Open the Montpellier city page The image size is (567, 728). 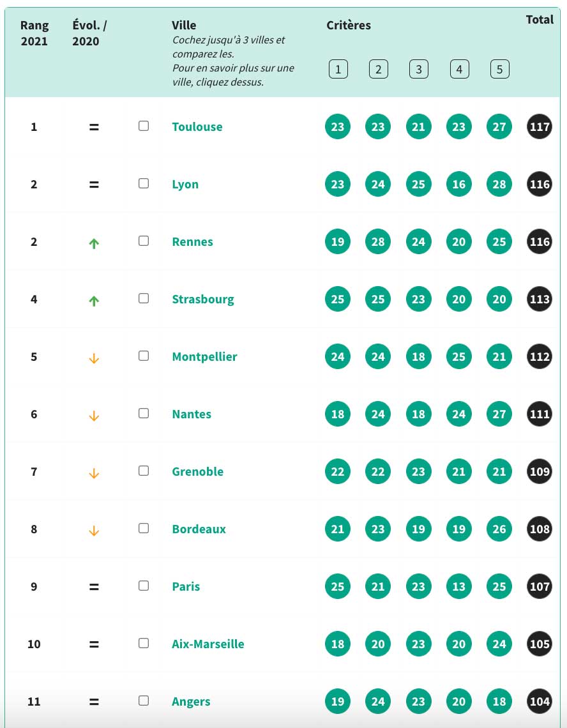tap(204, 357)
